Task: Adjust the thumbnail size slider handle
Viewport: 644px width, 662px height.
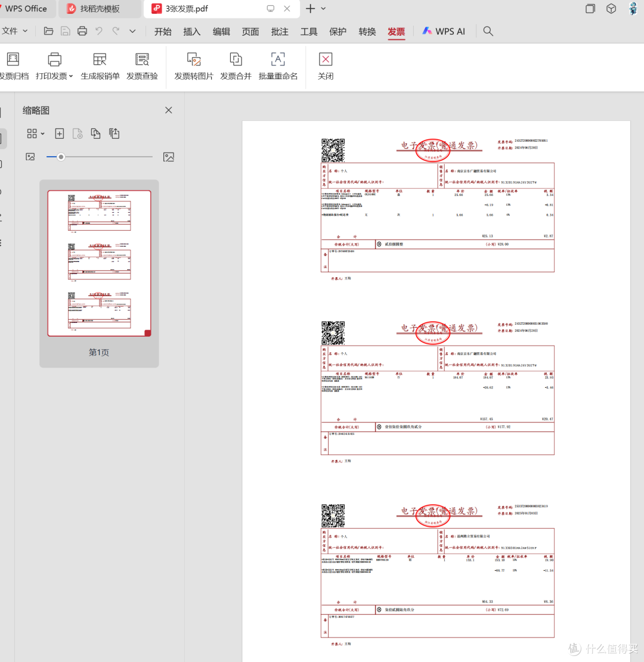Action: click(61, 157)
